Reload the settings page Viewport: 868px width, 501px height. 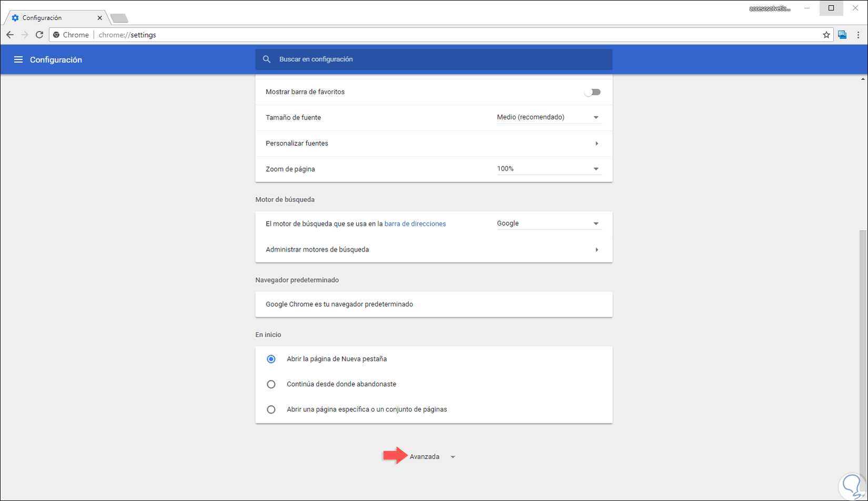point(39,35)
